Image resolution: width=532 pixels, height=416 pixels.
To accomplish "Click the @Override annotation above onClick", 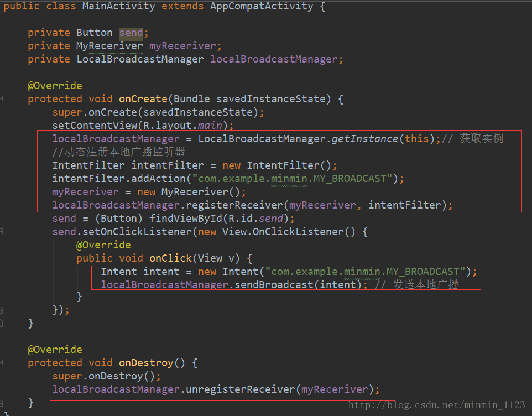I will 103,245.
